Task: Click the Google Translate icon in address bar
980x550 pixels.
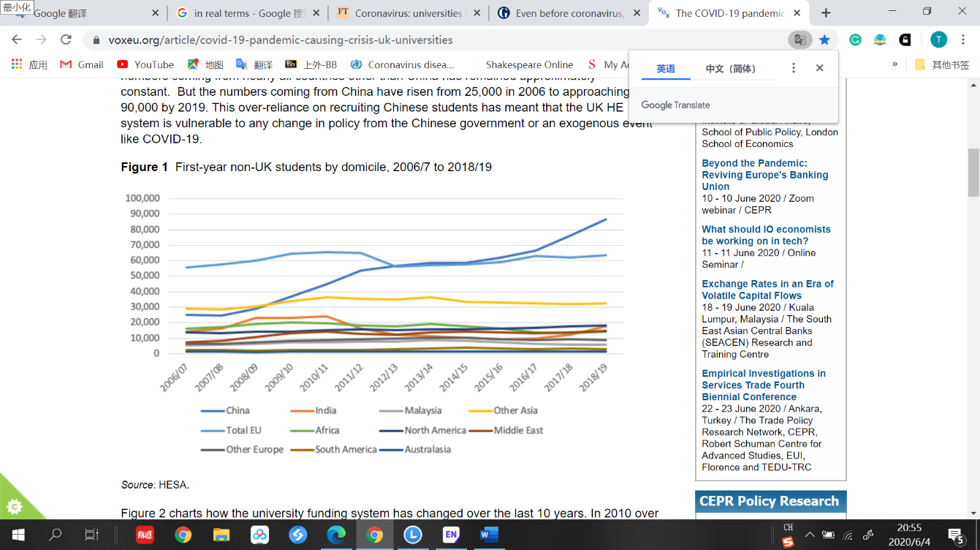Action: pyautogui.click(x=800, y=40)
